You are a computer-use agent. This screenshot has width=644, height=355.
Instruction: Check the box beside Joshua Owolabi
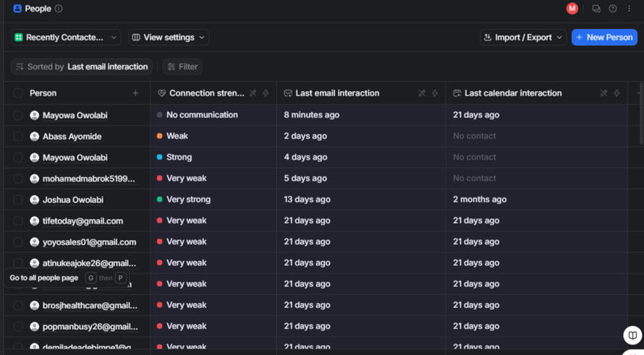pyautogui.click(x=18, y=200)
